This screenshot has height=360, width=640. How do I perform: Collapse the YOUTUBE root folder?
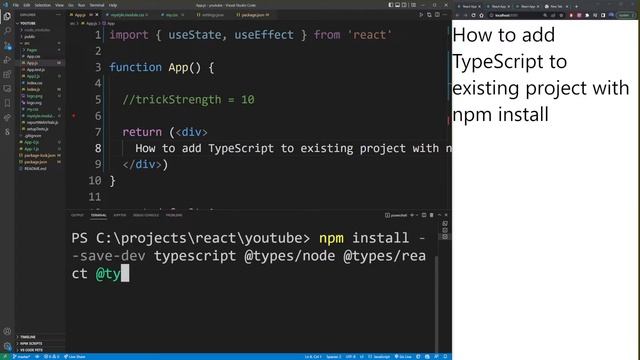coord(40,23)
